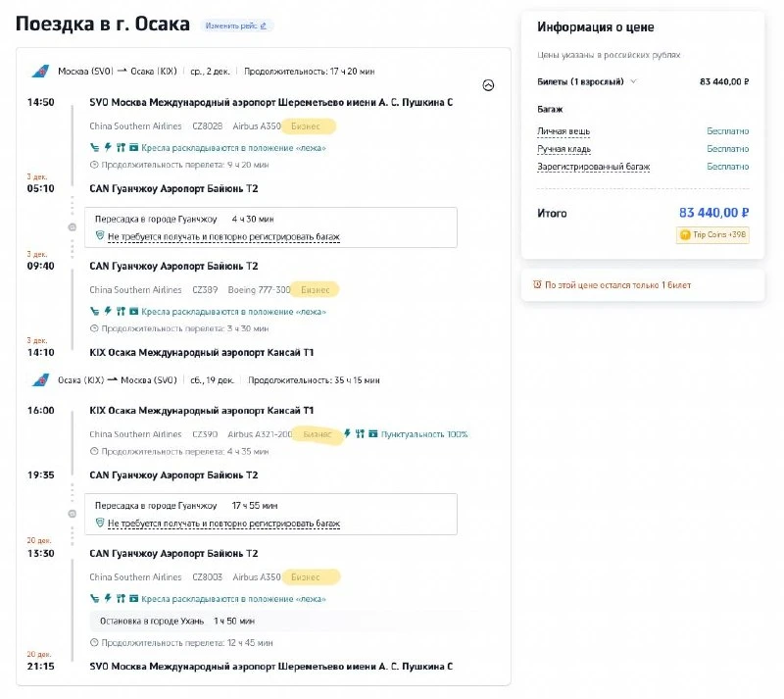The width and height of the screenshot is (784, 699).
Task: Click the clock icon by 12 ч 45 мин duration
Action: coord(94,642)
